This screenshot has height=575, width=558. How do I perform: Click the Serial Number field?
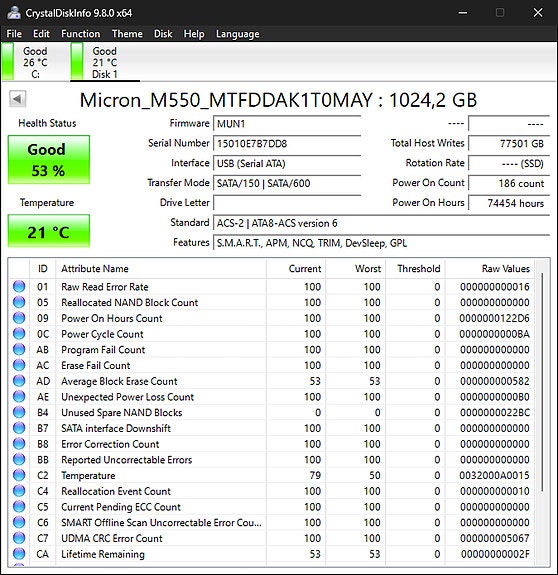pos(287,143)
